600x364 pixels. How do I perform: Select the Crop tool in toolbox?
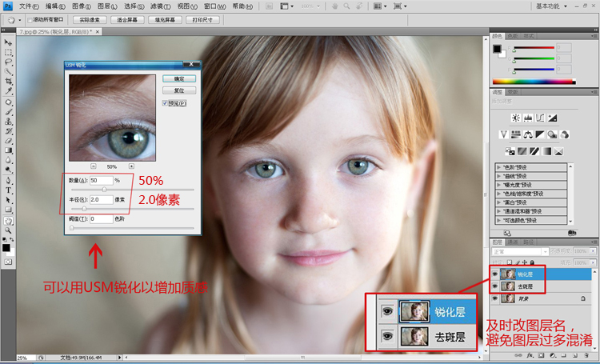8,81
